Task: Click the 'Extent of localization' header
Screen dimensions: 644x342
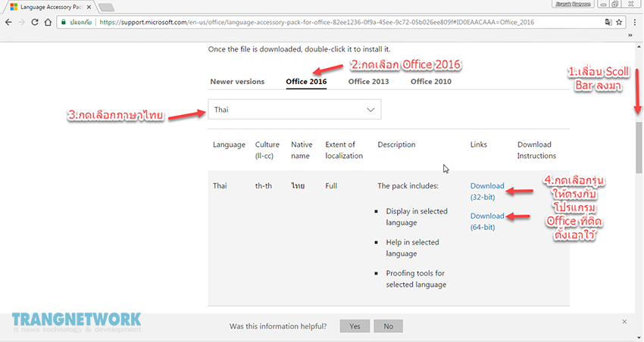Action: pyautogui.click(x=344, y=150)
